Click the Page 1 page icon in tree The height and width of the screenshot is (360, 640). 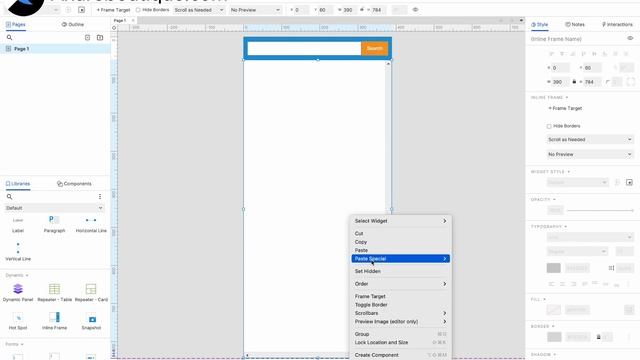pos(8,49)
